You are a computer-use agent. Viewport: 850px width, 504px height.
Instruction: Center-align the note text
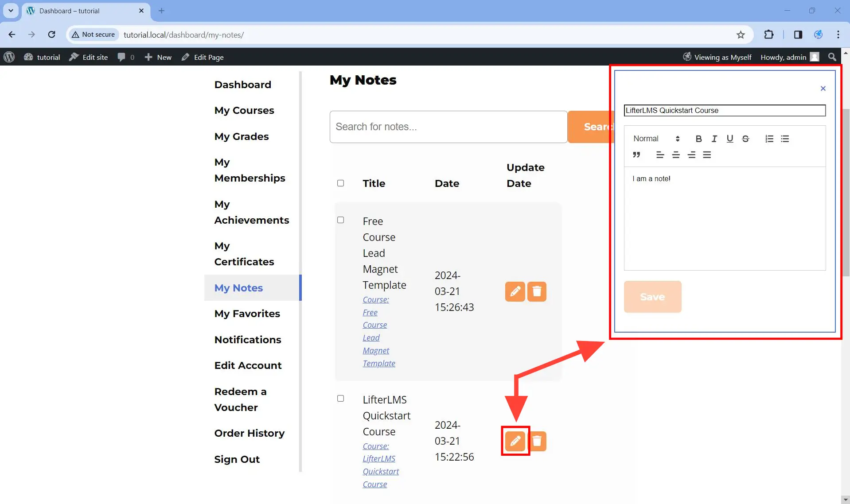tap(676, 155)
